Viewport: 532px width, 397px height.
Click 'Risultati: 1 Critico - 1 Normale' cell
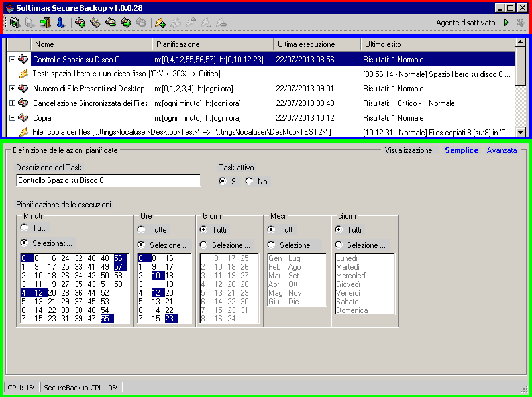pyautogui.click(x=409, y=103)
